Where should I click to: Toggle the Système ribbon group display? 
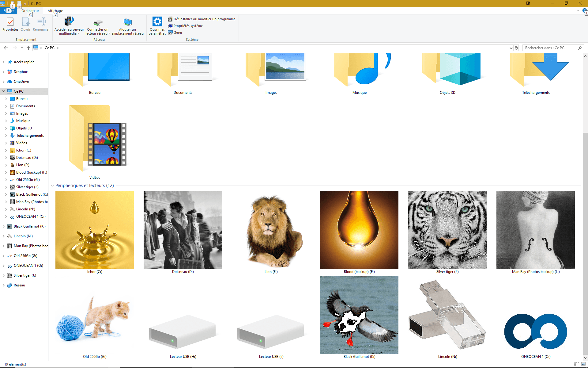[192, 40]
